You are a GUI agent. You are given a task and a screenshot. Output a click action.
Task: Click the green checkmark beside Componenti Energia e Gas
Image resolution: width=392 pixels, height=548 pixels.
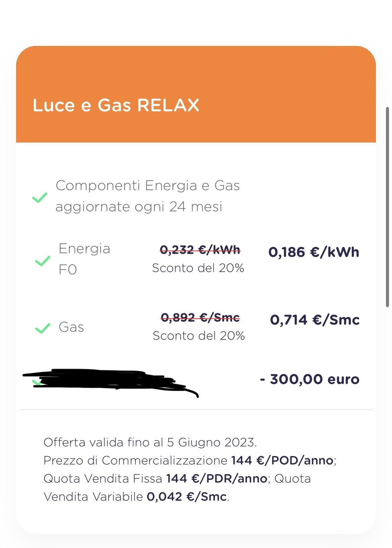[40, 198]
